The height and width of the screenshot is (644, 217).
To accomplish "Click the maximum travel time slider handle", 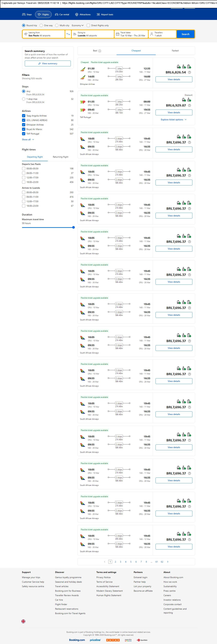I will pyautogui.click(x=73, y=228).
